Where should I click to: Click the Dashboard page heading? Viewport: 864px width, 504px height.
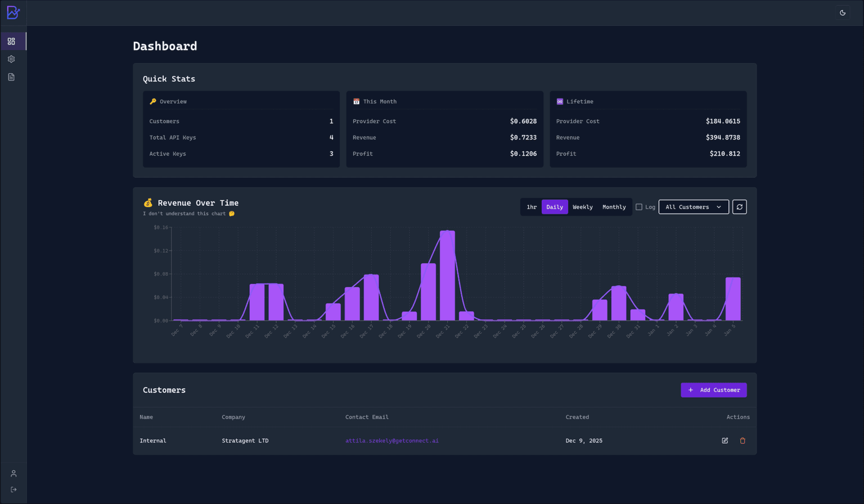click(x=165, y=46)
